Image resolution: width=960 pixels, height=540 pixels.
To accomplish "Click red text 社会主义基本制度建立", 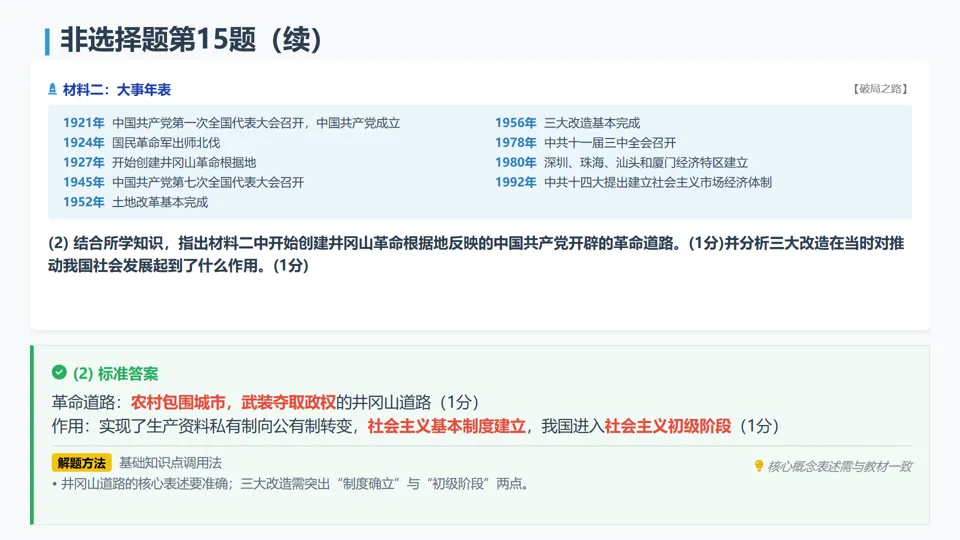I will [446, 426].
